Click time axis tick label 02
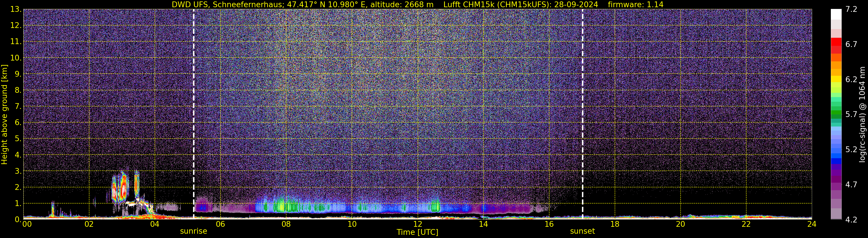 89,224
